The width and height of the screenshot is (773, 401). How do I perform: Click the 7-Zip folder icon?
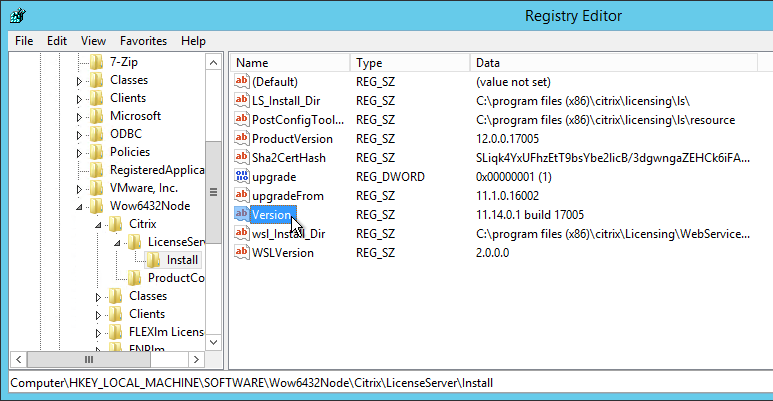pos(97,62)
